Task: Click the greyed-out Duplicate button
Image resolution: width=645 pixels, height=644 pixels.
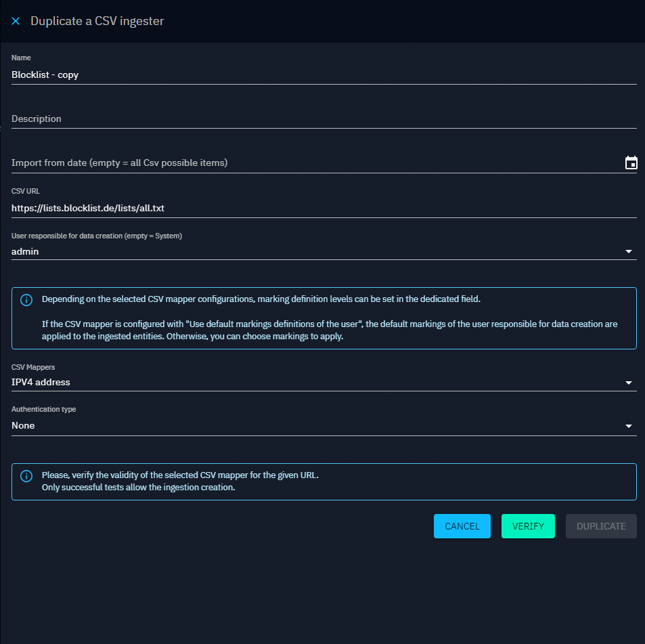Action: (x=600, y=526)
